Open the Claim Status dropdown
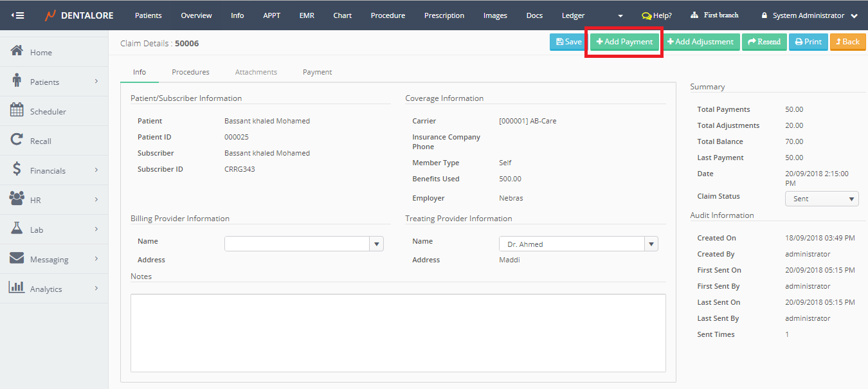868x389 pixels. [821, 199]
